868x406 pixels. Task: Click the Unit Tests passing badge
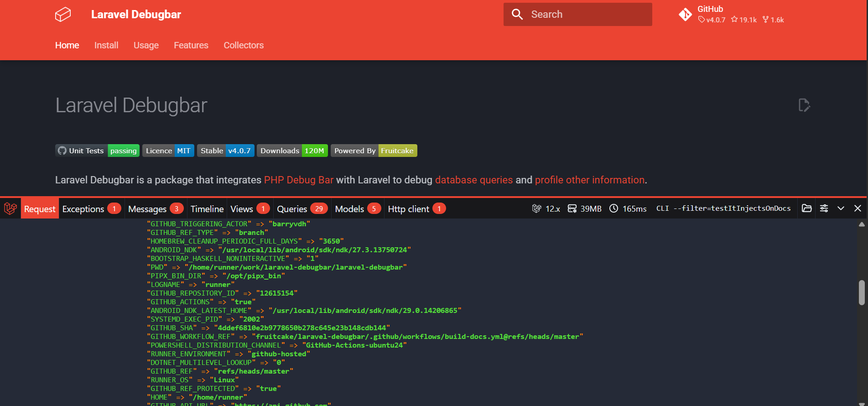pyautogui.click(x=97, y=151)
